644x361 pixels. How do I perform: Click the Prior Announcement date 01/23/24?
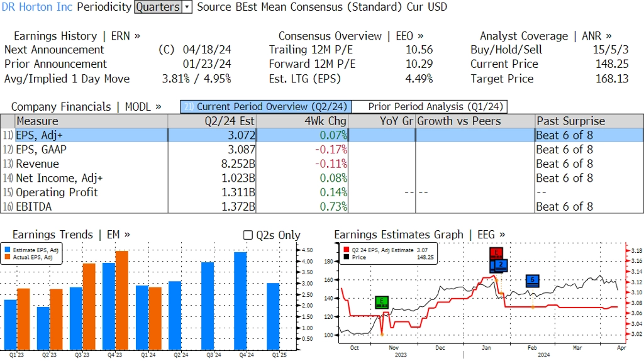point(207,64)
